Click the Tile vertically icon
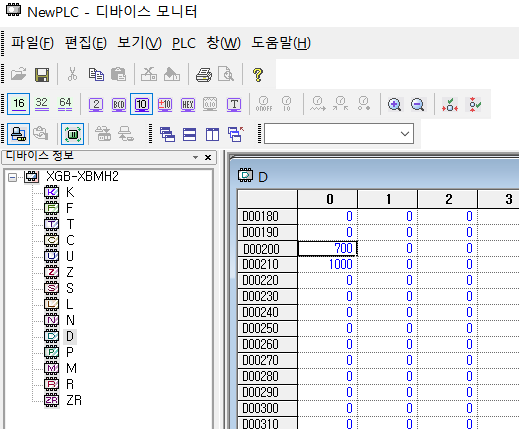 pyautogui.click(x=212, y=134)
